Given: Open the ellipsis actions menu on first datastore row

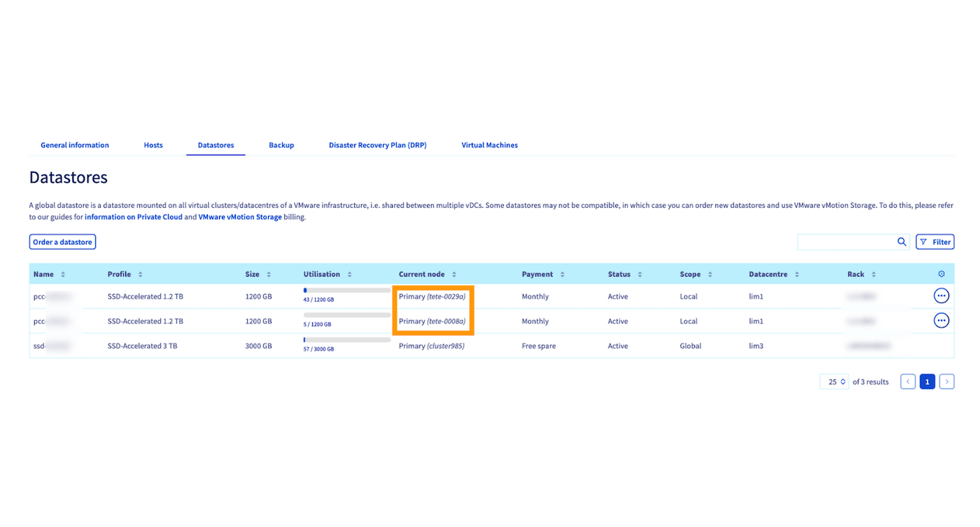Looking at the screenshot, I should 941,295.
